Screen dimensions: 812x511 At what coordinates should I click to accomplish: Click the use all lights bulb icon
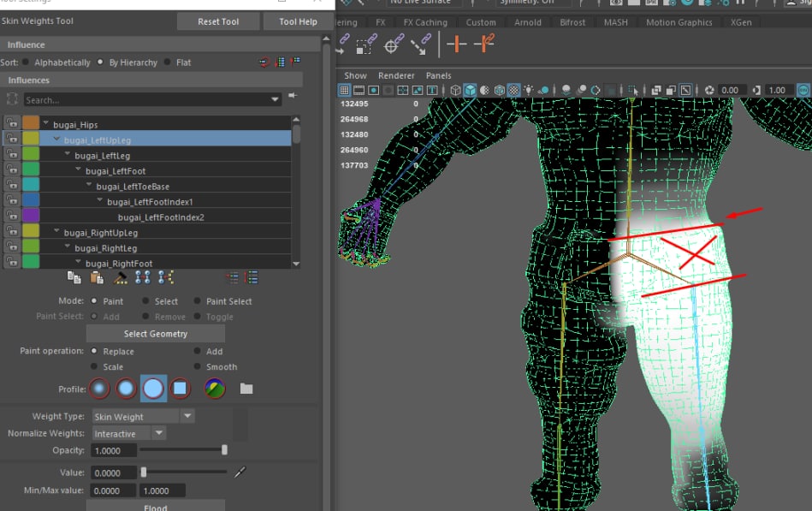pyautogui.click(x=528, y=90)
